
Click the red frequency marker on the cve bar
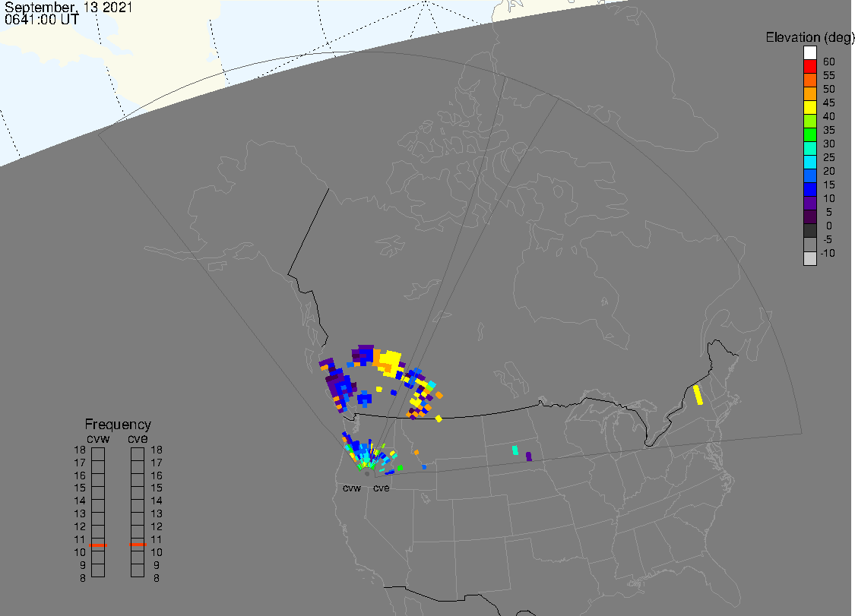pos(138,545)
